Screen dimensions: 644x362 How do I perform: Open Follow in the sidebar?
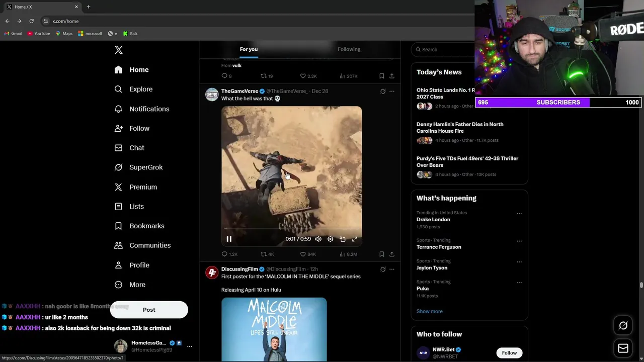point(132,128)
